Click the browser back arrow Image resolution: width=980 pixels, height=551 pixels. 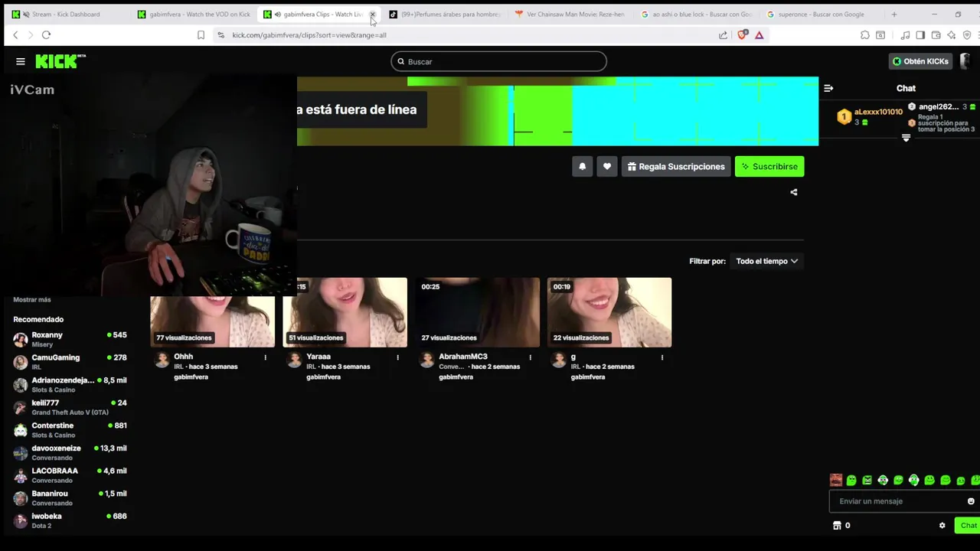15,35
